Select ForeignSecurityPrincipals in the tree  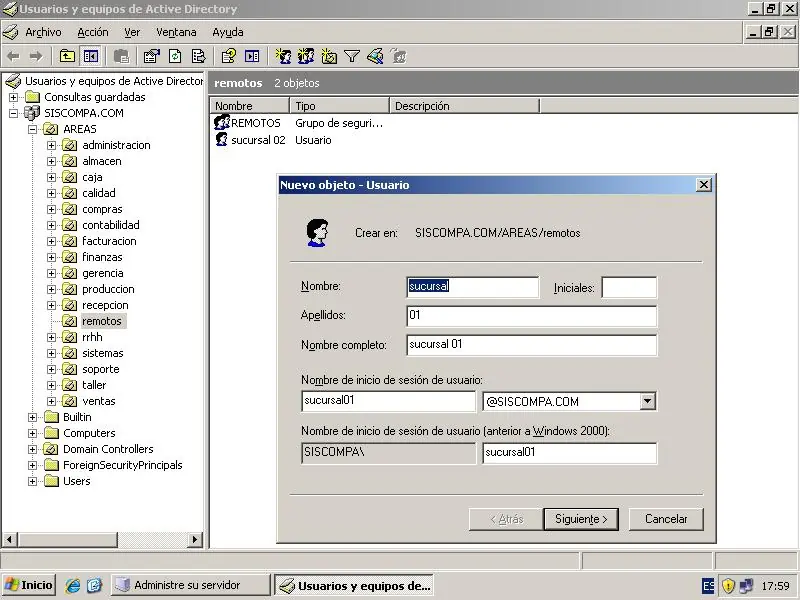[x=122, y=465]
